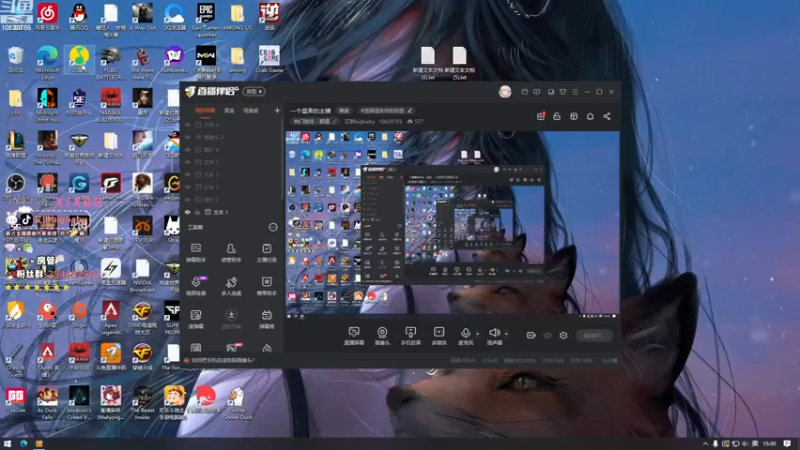
Task: Expand speaker options arrow
Action: click(506, 334)
